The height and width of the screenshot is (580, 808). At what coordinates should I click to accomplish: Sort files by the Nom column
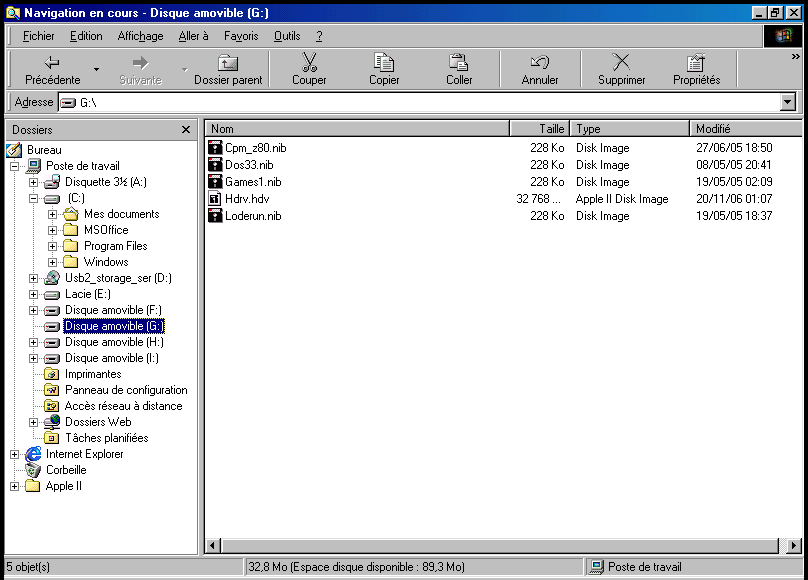pyautogui.click(x=357, y=129)
